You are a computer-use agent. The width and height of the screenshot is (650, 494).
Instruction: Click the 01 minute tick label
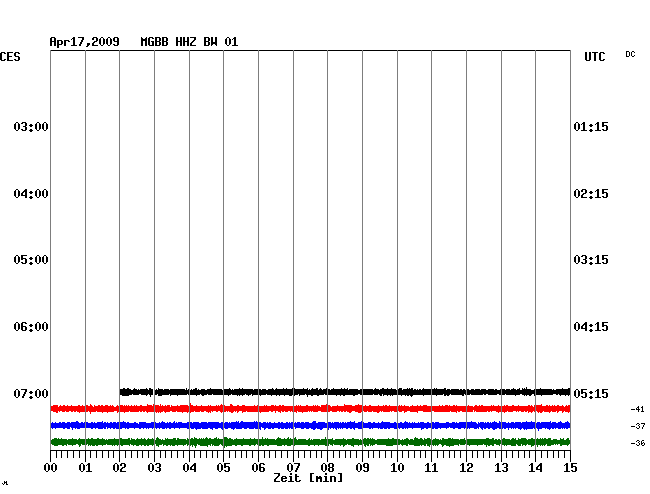tap(85, 468)
